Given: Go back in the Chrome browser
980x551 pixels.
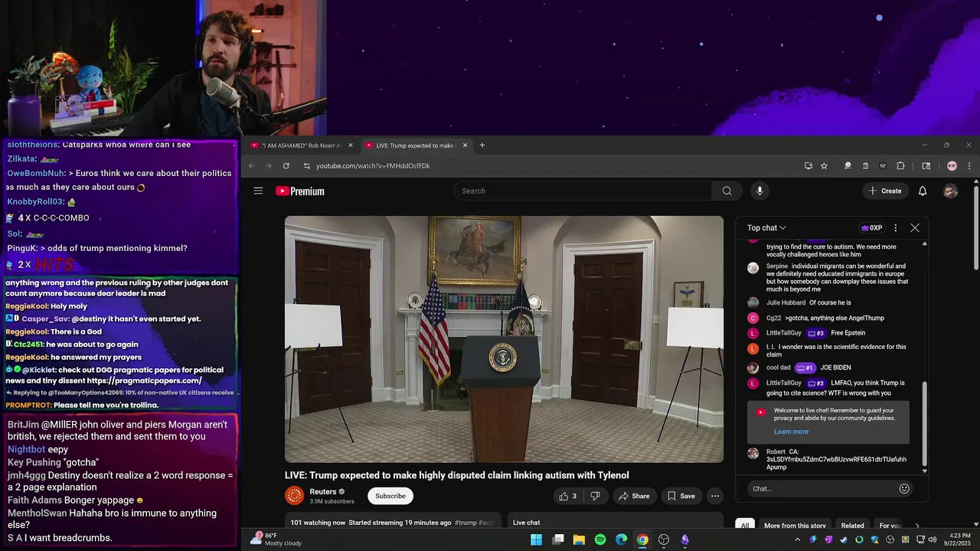Looking at the screenshot, I should click(x=253, y=166).
